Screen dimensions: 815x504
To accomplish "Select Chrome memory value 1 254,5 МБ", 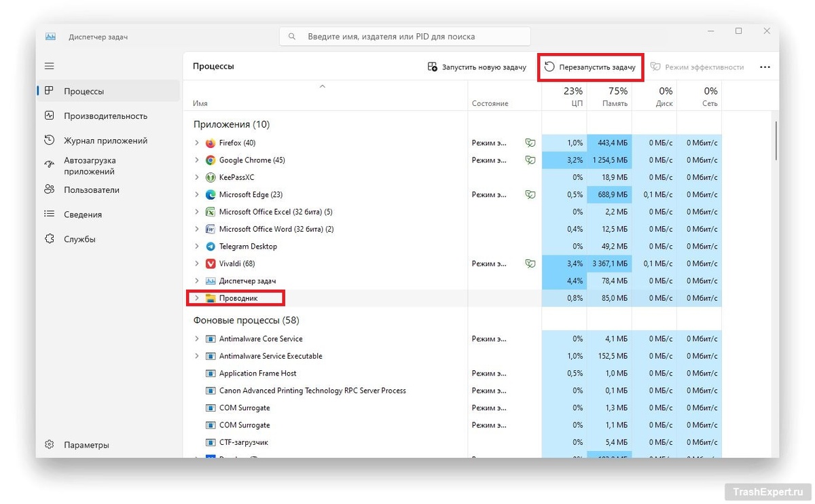I will (x=609, y=160).
